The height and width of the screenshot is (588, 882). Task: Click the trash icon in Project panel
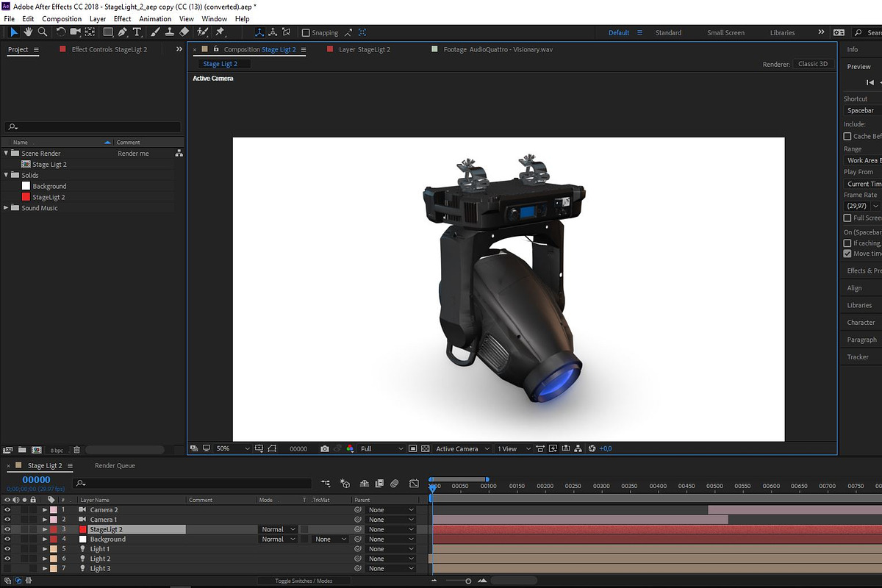click(x=76, y=450)
